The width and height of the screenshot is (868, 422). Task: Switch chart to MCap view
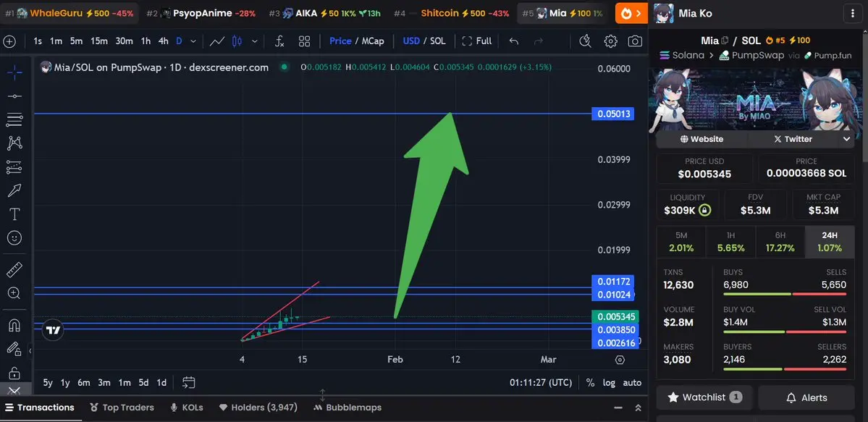[373, 41]
